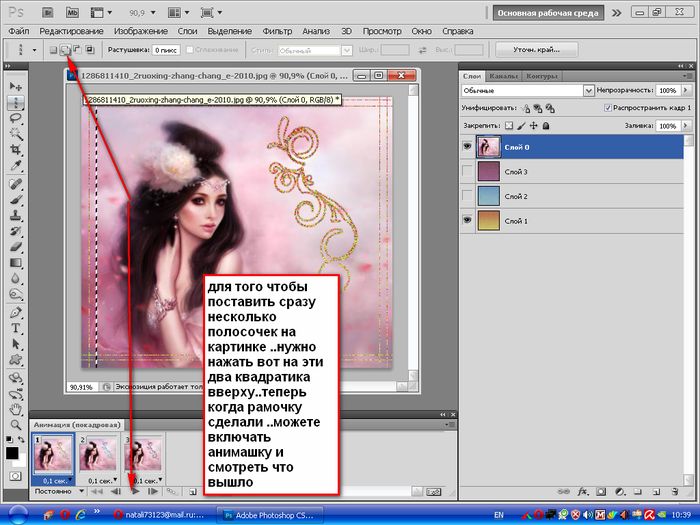700x525 pixels.
Task: Select the Blur tool
Action: coord(16,279)
